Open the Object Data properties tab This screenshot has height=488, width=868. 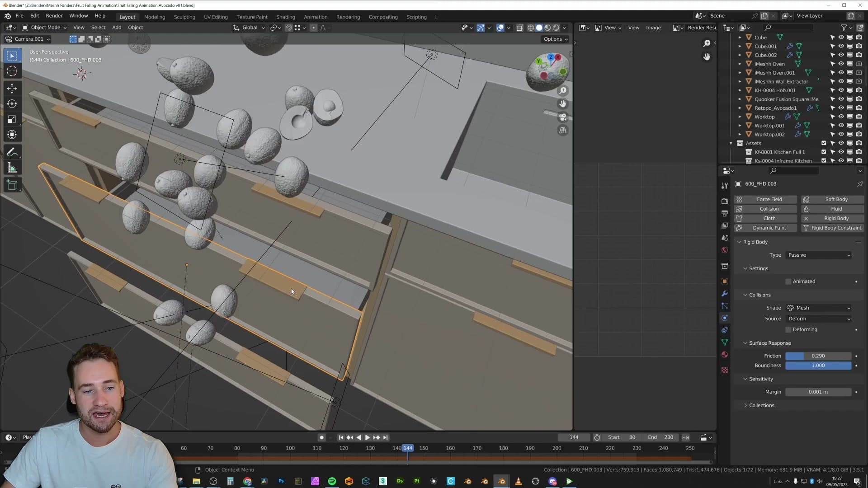pos(725,343)
